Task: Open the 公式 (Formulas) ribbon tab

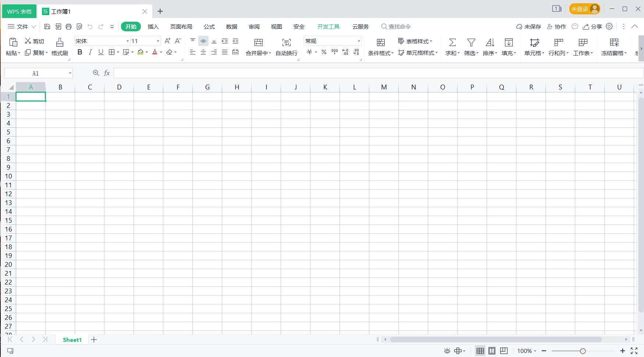Action: pos(209,26)
